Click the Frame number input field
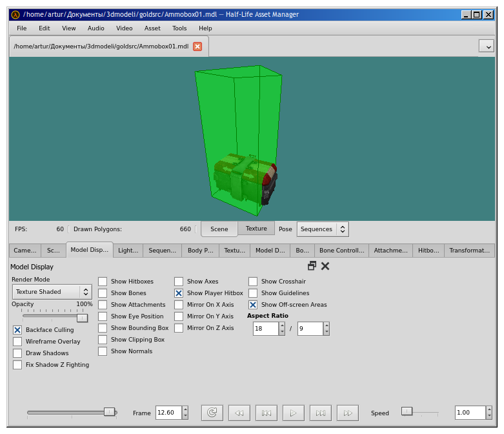The width and height of the screenshot is (504, 434). tap(169, 413)
